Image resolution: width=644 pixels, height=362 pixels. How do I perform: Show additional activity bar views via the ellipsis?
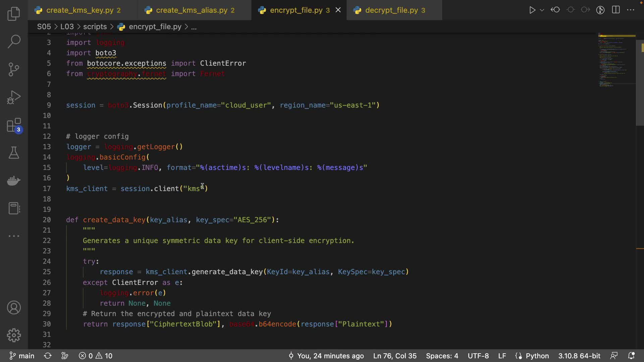tap(14, 236)
